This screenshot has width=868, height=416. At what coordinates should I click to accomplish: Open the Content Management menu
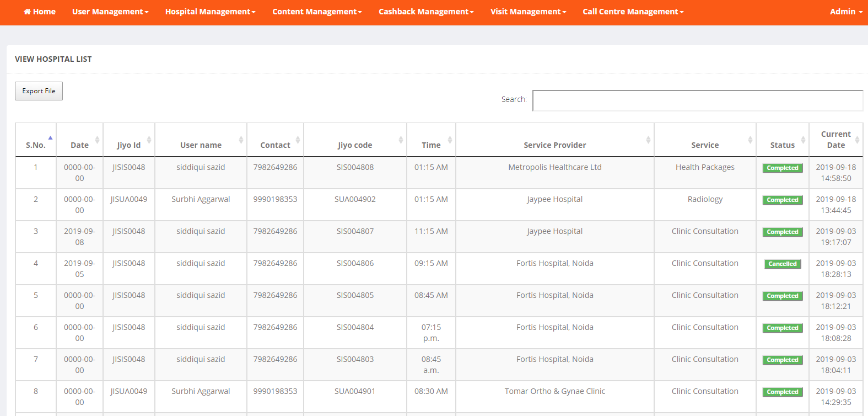pos(317,12)
